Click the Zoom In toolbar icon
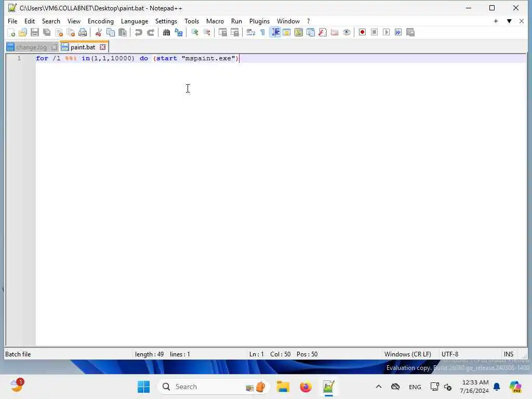Screen dimensions: 532x399 195,33
